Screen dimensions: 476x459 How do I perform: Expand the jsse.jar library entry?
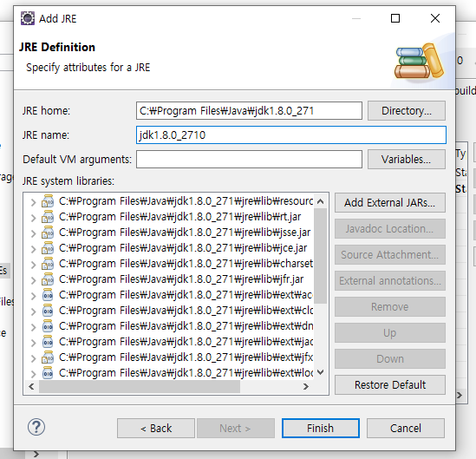[34, 233]
